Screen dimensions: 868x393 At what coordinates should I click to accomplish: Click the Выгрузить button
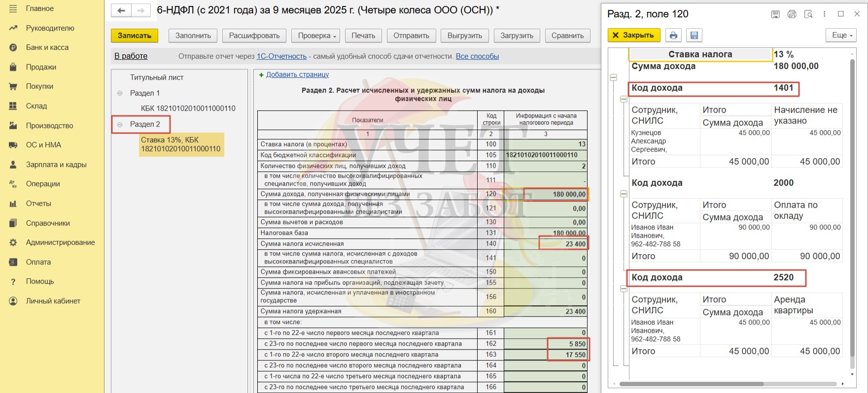pyautogui.click(x=465, y=35)
